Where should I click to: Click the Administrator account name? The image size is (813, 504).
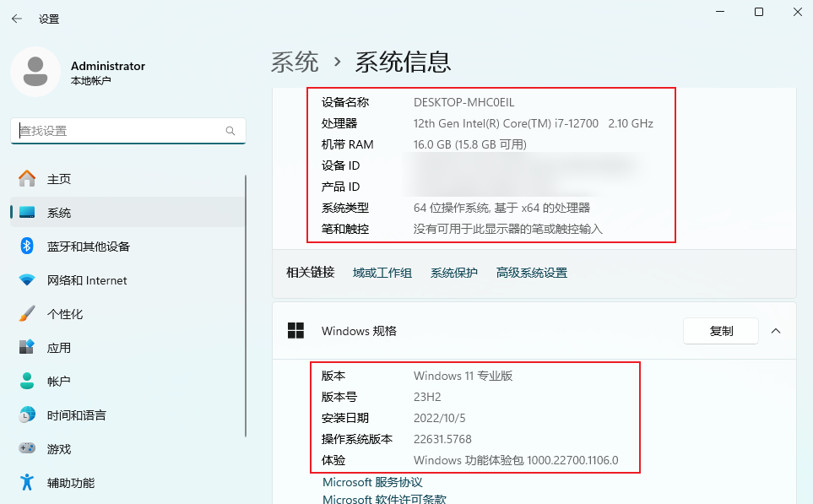pyautogui.click(x=108, y=66)
